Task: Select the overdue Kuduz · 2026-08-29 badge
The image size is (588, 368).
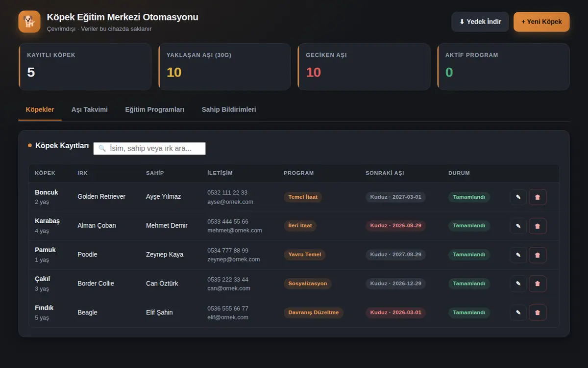Action: (x=395, y=226)
